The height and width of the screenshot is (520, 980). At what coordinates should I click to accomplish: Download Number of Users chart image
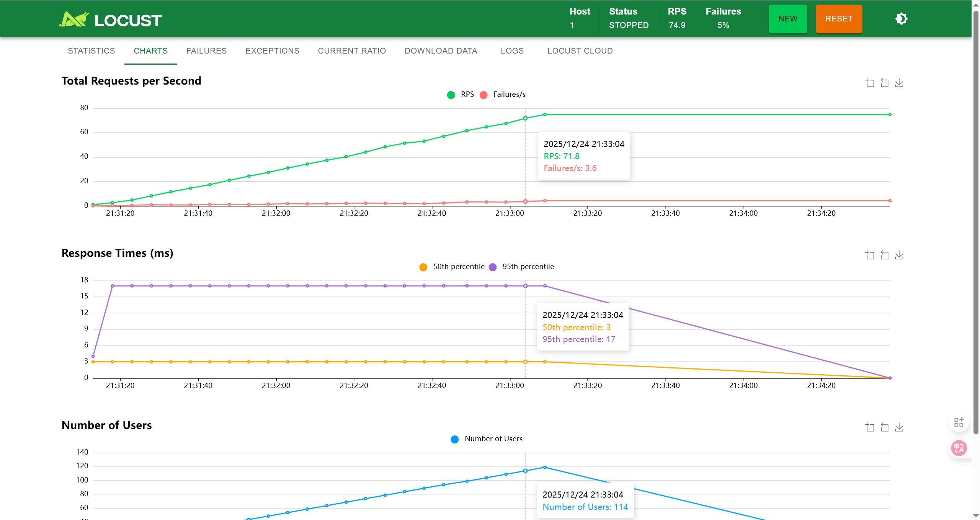(899, 427)
